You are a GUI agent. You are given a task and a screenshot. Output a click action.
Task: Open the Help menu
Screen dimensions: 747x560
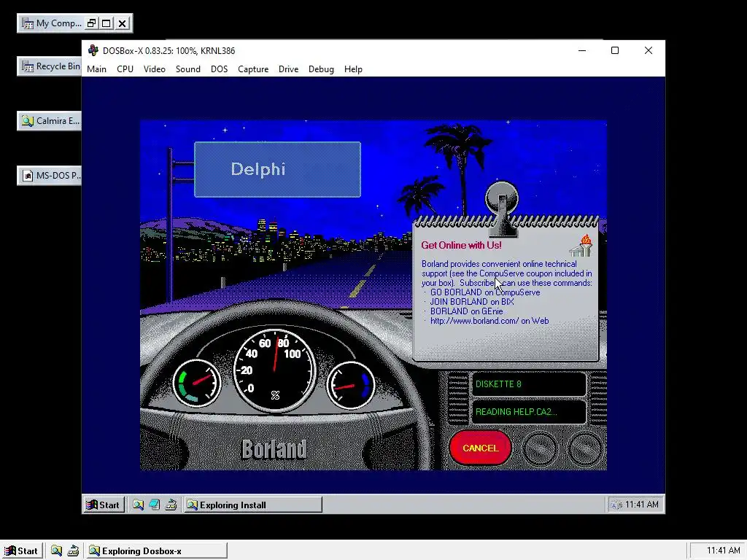point(353,69)
